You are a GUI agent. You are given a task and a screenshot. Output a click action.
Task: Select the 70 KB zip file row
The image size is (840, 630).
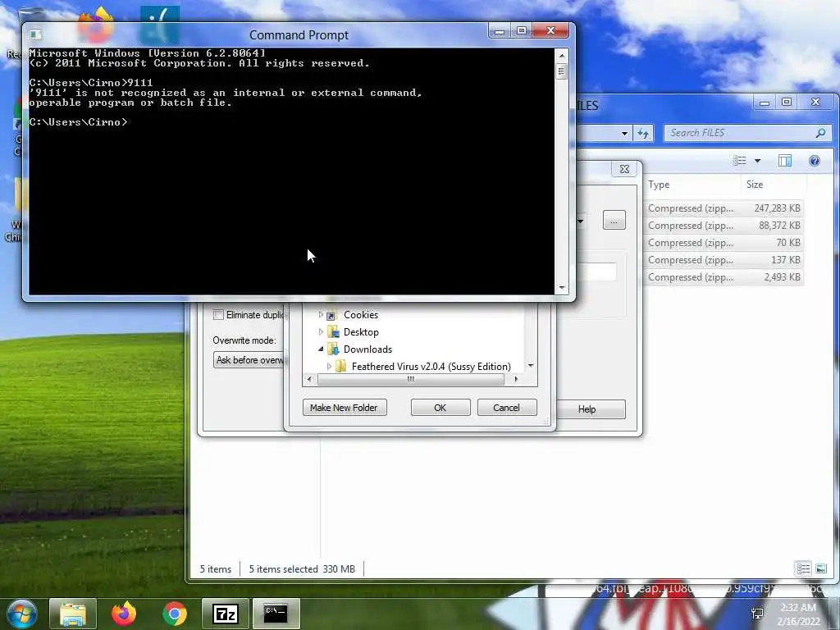click(724, 243)
